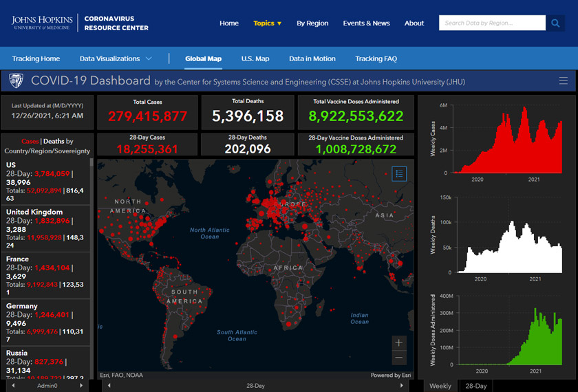This screenshot has height=392, width=578.
Task: Expand the Data Visualizations dropdown
Action: pyautogui.click(x=116, y=58)
